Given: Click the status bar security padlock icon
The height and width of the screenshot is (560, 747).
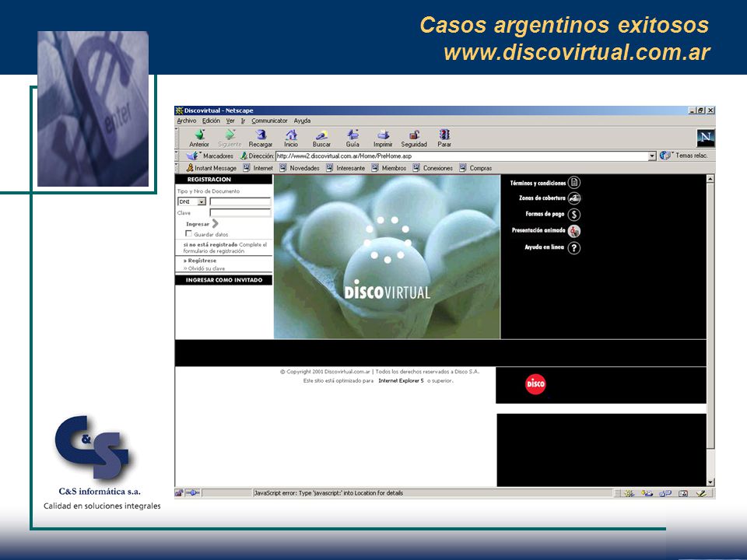Looking at the screenshot, I should click(x=179, y=493).
